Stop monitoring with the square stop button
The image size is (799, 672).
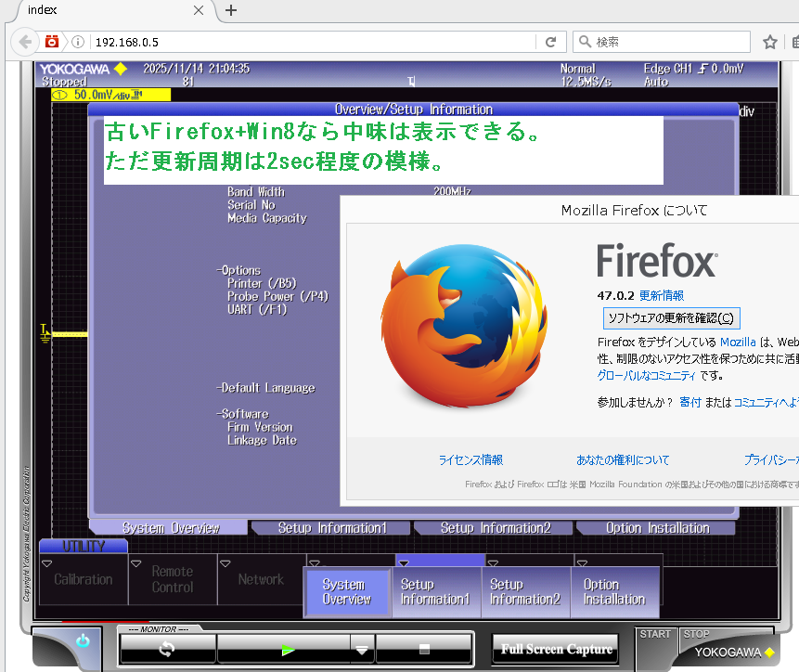tap(424, 649)
